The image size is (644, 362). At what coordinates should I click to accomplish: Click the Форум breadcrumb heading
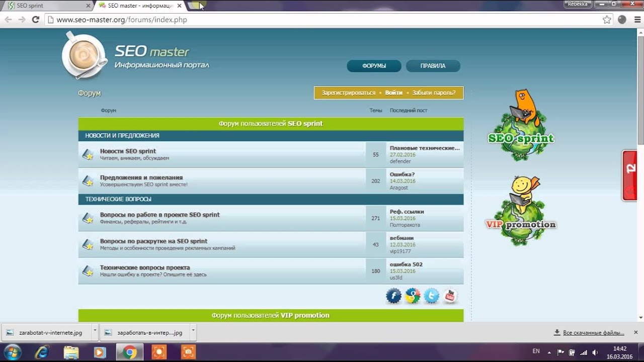pyautogui.click(x=89, y=93)
